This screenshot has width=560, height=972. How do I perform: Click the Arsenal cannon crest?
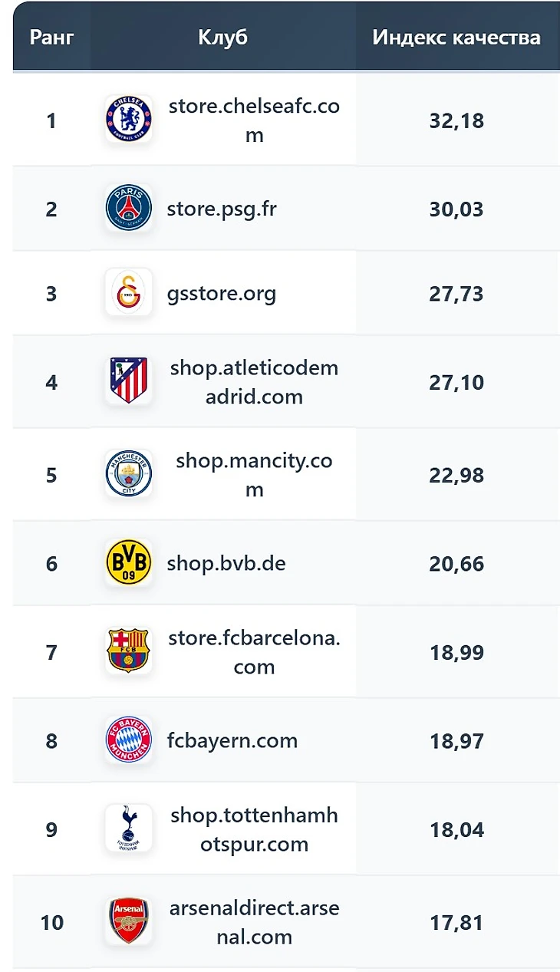tap(129, 921)
